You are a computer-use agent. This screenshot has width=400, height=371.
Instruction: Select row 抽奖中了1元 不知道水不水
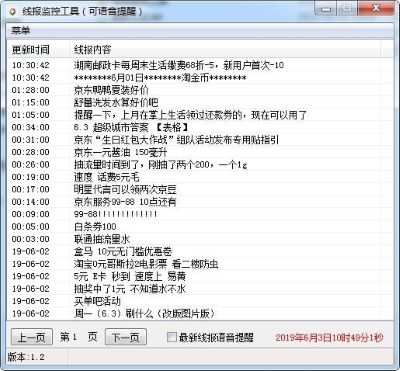tap(200, 289)
